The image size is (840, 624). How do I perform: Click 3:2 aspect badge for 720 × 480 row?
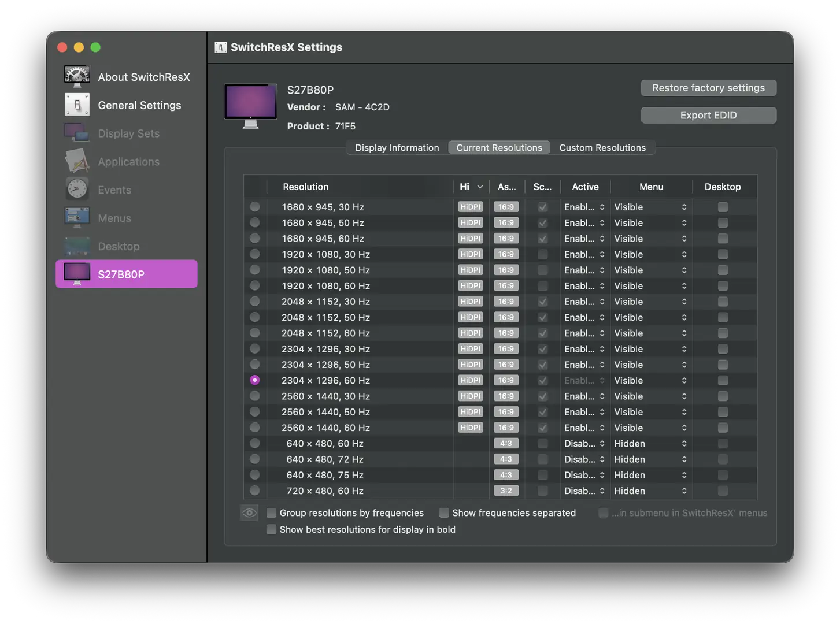tap(506, 491)
